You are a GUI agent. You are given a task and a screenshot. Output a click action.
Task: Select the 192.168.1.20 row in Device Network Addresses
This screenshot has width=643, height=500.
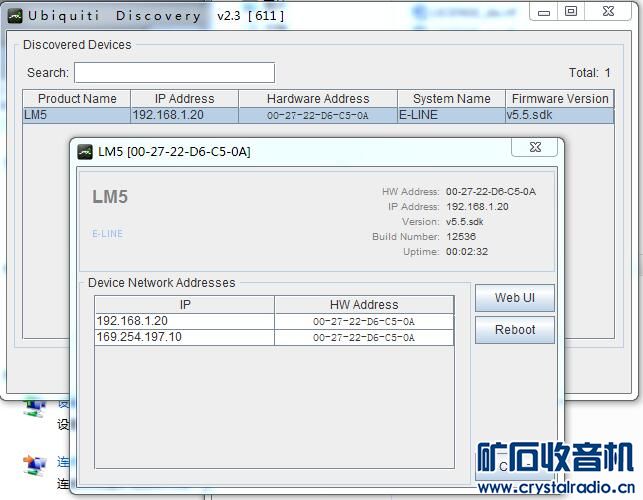tap(274, 321)
